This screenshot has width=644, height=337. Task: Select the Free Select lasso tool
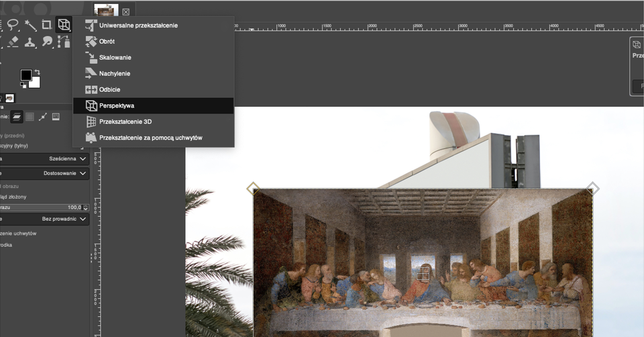pos(13,26)
